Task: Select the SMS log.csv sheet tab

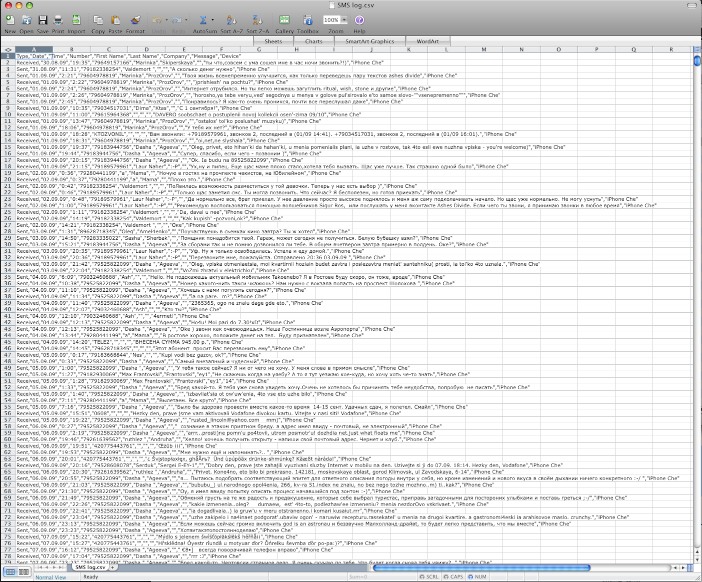Action: [90, 567]
